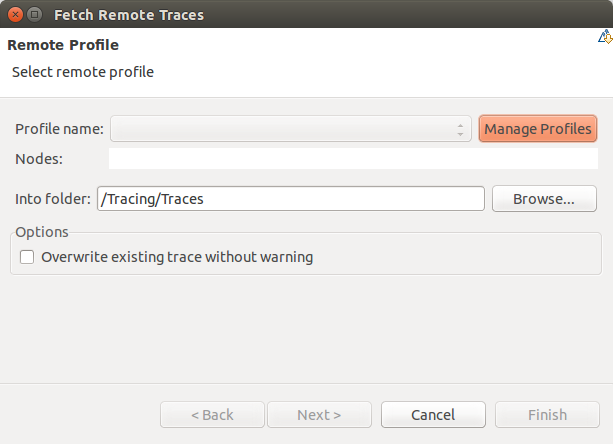
Task: Click the Into folder label
Action: pyautogui.click(x=53, y=199)
